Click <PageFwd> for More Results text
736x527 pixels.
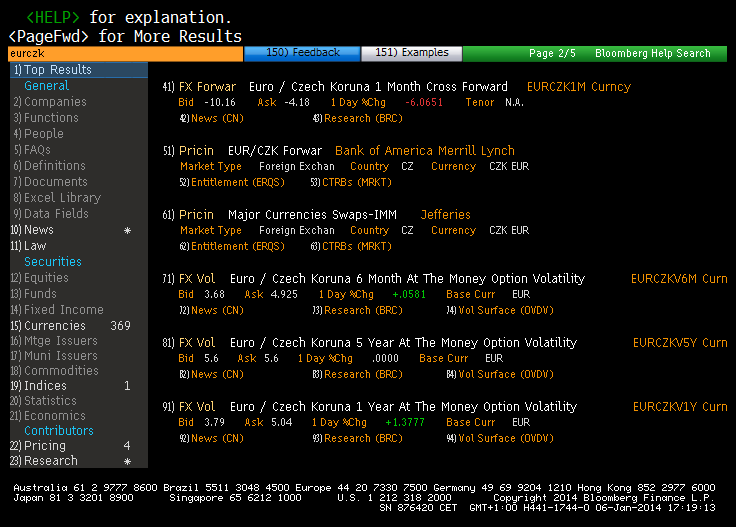point(125,36)
